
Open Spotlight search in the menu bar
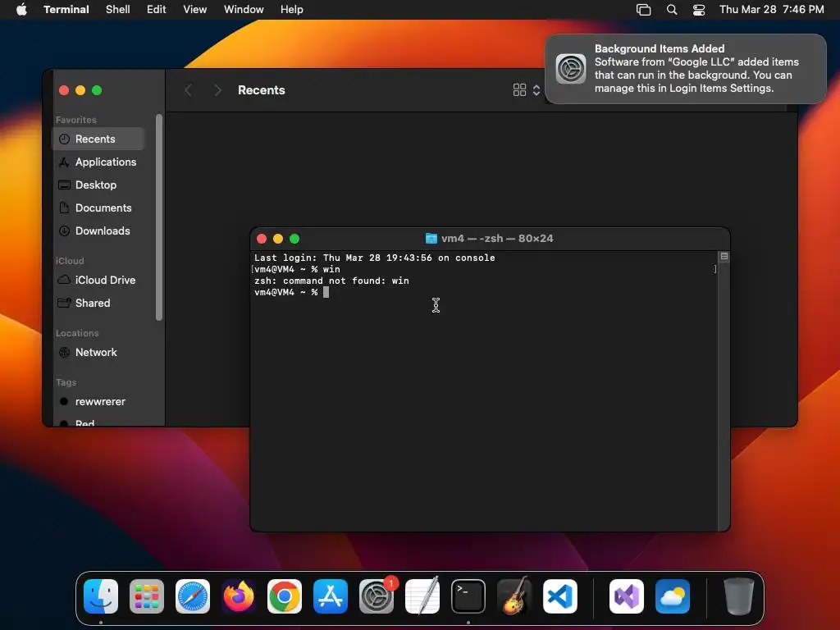[672, 9]
